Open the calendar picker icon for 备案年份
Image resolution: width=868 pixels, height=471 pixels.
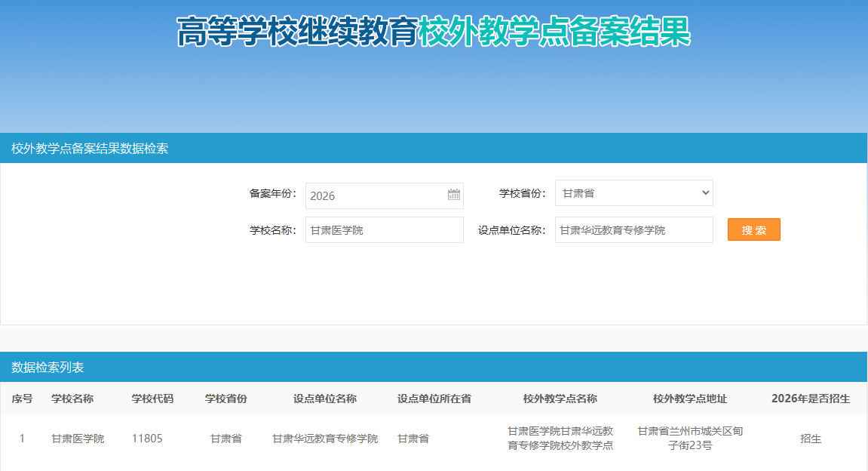[453, 195]
